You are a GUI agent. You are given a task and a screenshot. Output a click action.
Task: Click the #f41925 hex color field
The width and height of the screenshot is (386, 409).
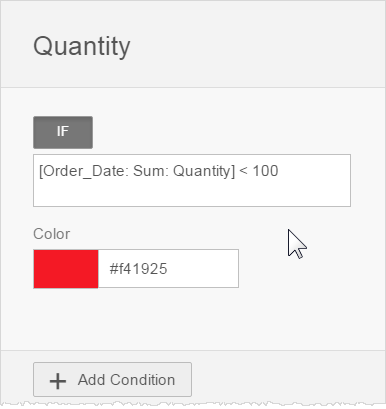(168, 269)
